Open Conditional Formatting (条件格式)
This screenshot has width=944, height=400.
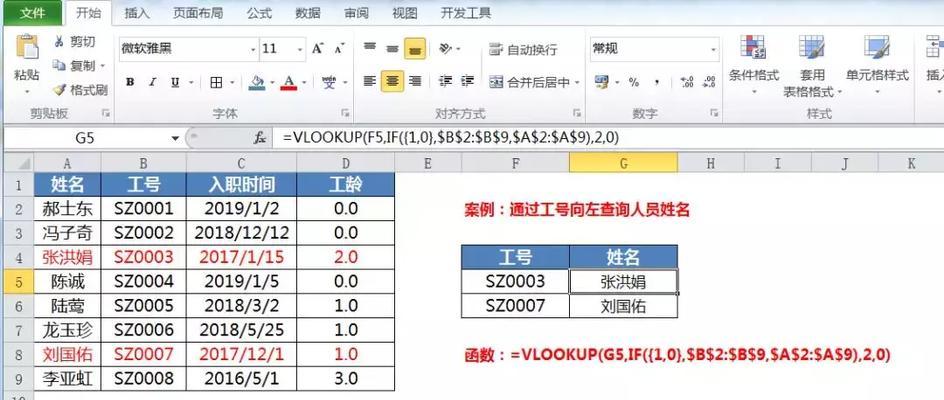[753, 64]
